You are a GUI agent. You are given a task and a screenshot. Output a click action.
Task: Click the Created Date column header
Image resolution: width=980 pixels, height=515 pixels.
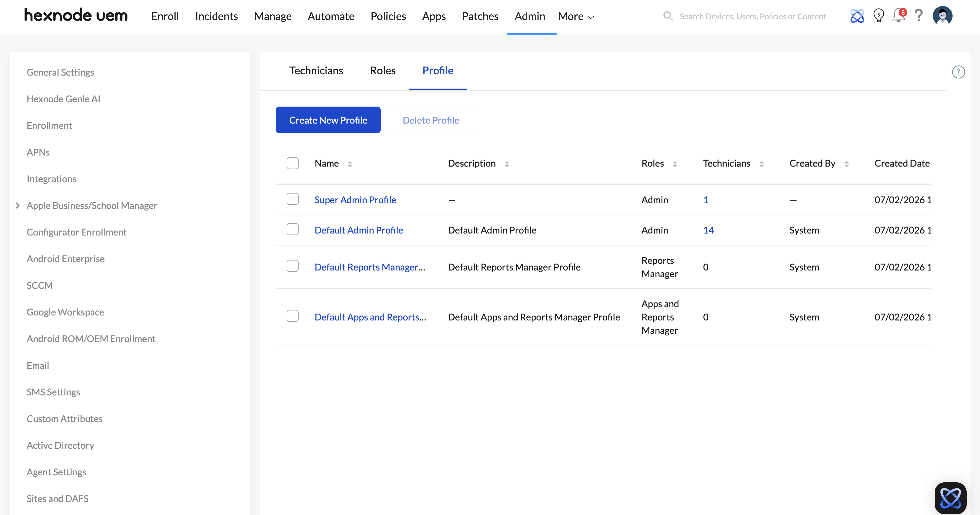[x=902, y=163]
